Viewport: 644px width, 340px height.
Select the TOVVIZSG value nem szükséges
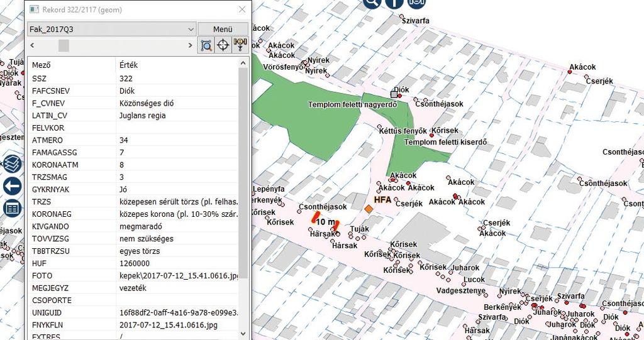point(146,239)
